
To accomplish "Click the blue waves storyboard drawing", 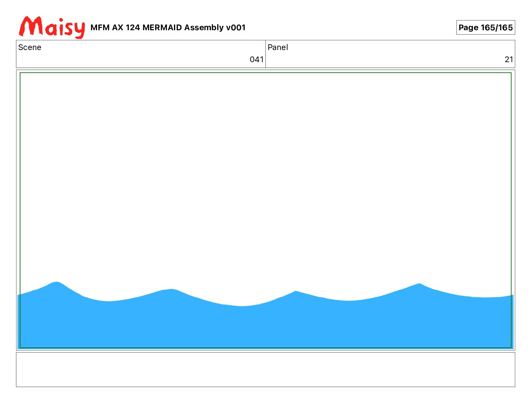I will [265, 315].
